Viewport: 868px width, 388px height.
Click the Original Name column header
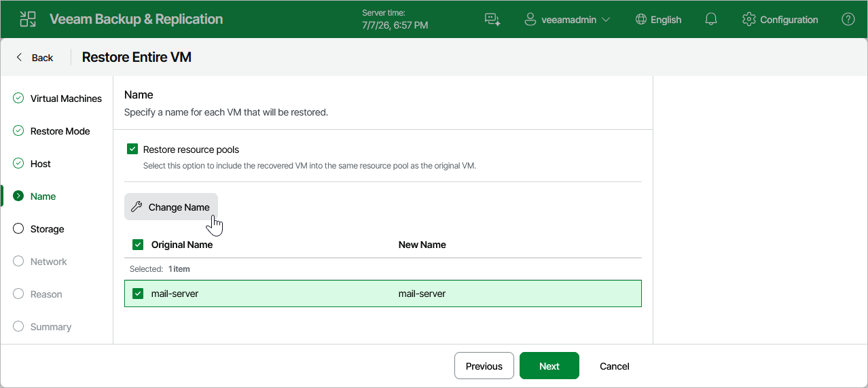(x=182, y=245)
